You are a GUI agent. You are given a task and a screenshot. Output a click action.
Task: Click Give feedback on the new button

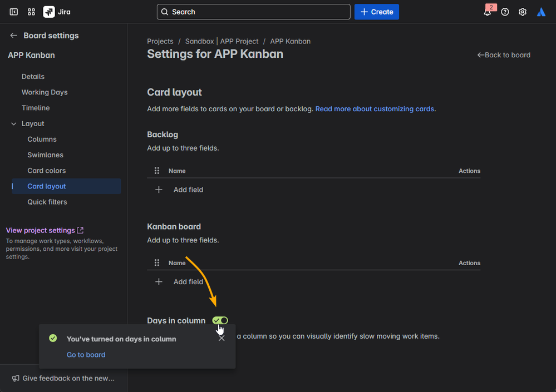pos(63,378)
